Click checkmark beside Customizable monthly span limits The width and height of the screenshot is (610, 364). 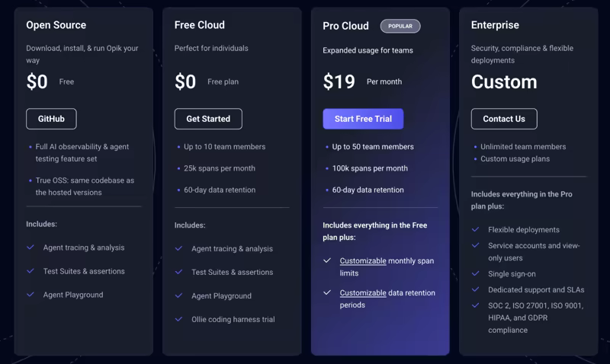tap(327, 260)
